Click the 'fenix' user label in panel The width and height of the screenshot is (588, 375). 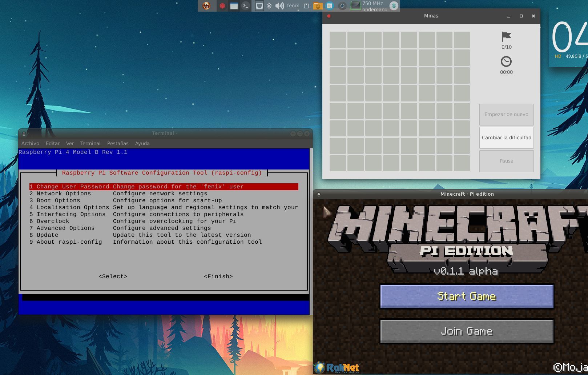pyautogui.click(x=293, y=5)
